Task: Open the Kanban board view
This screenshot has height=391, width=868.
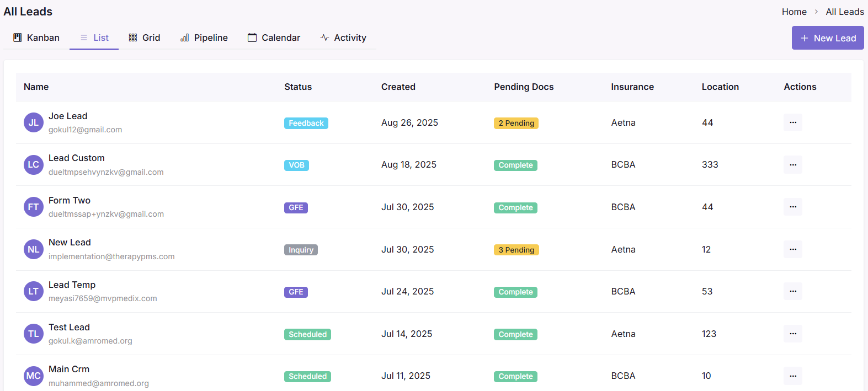Action: [x=36, y=38]
